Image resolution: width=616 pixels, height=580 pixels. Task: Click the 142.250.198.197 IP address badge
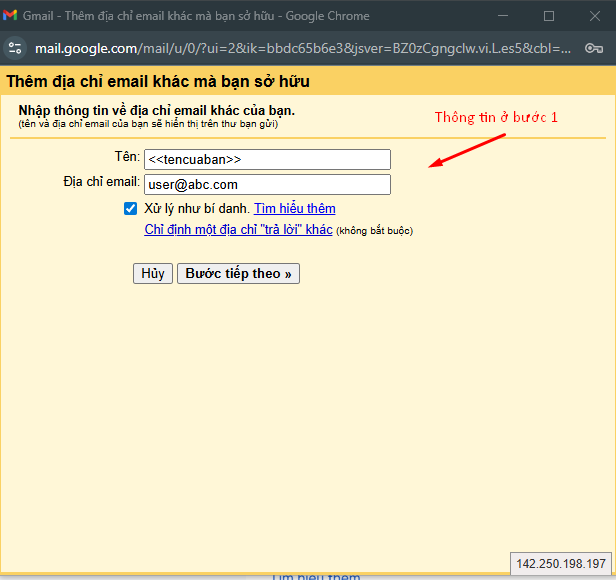(561, 563)
